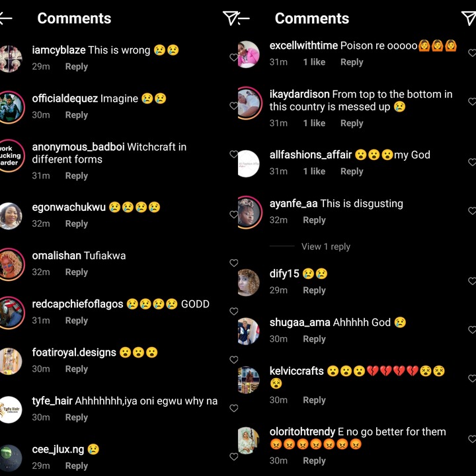Open foatiroyal.designs avatar thumbnail
476x476 pixels.
tap(11, 361)
